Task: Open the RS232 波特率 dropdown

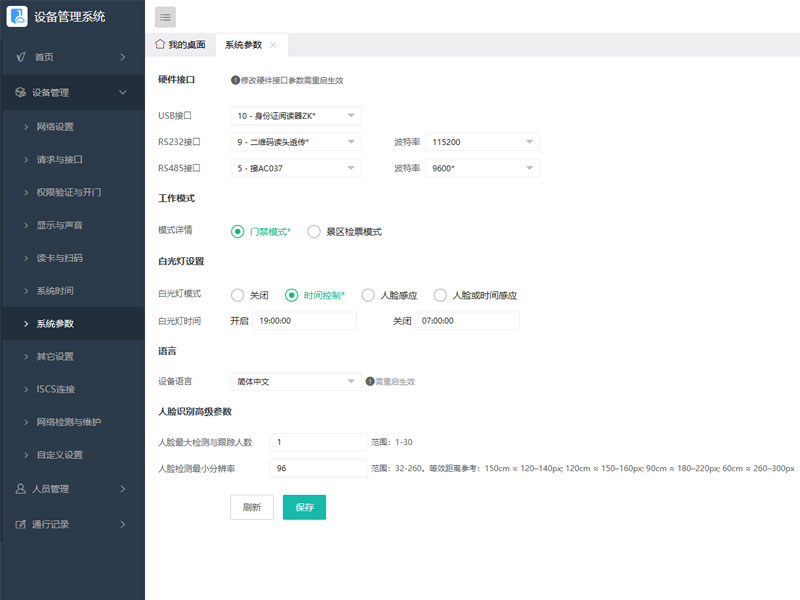Action: (x=482, y=141)
